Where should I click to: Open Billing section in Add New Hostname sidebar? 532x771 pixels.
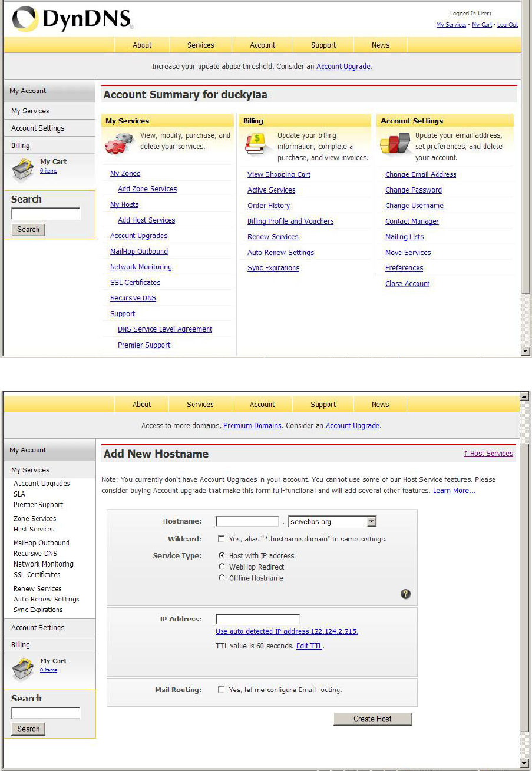(49, 644)
